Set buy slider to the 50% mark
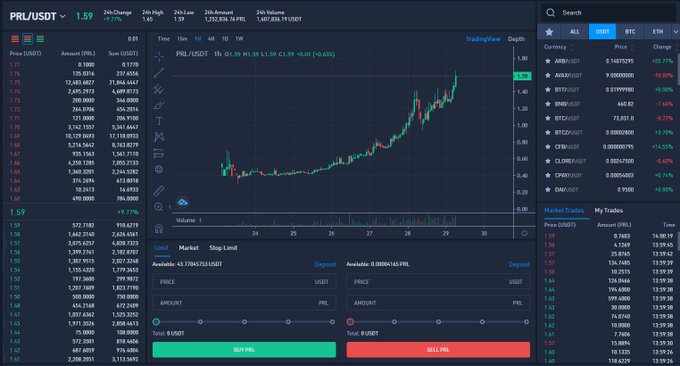Image resolution: width=680 pixels, height=366 pixels. tap(244, 322)
